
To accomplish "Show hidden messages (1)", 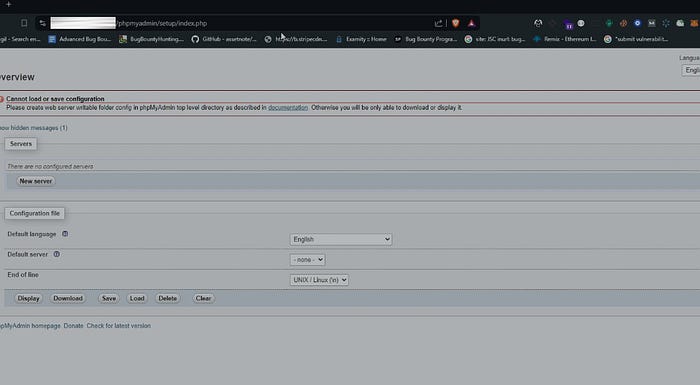I will tap(33, 128).
